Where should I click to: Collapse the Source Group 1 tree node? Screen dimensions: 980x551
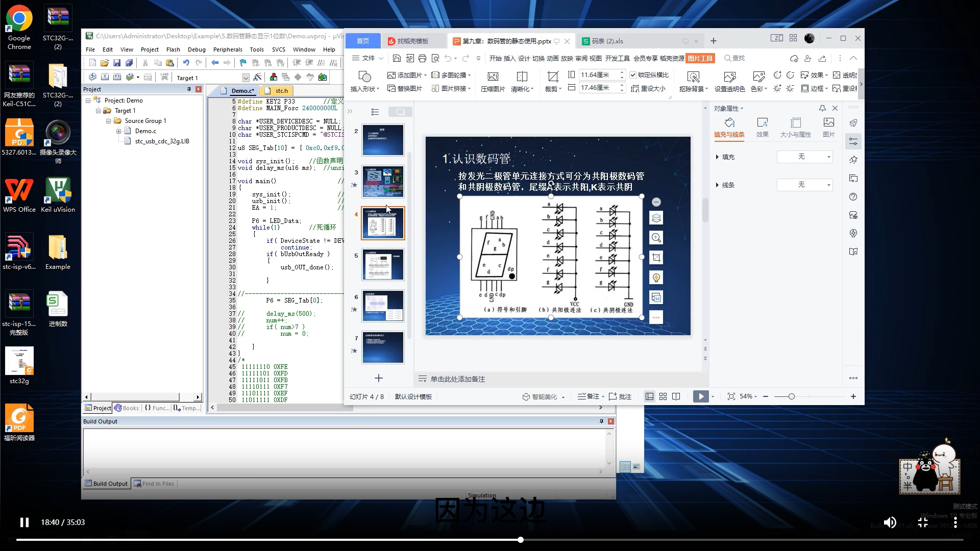pyautogui.click(x=108, y=121)
